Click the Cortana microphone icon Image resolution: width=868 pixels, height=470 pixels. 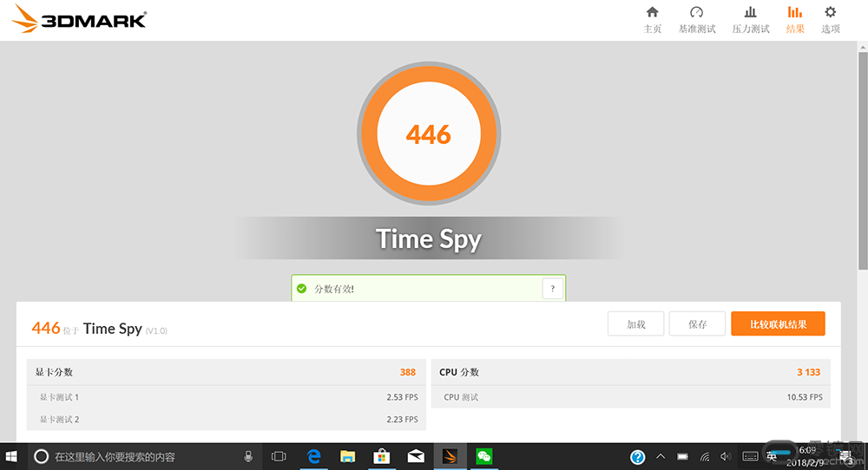248,457
